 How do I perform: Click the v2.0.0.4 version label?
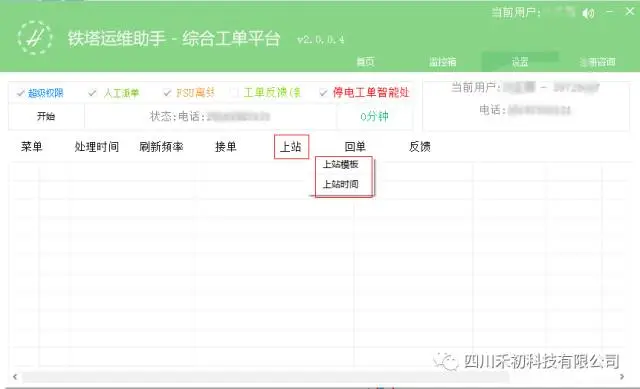coord(320,40)
